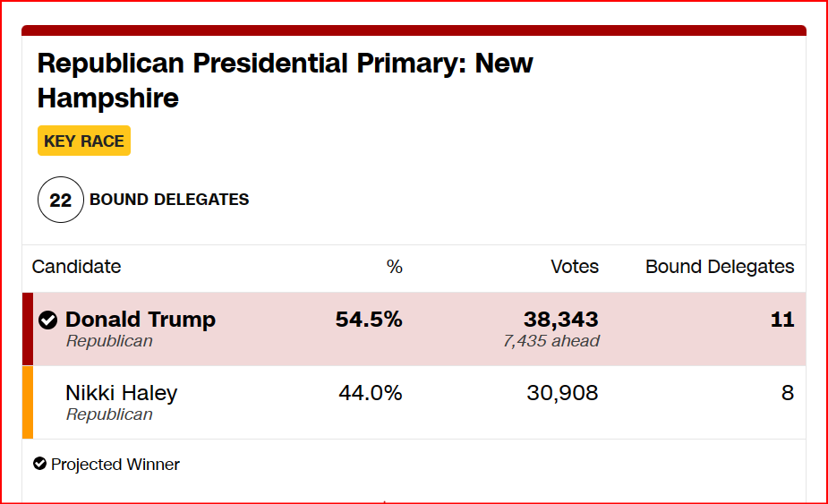This screenshot has height=504, width=828.
Task: Click the checkmark icon in Projected Winner legend
Action: click(39, 464)
